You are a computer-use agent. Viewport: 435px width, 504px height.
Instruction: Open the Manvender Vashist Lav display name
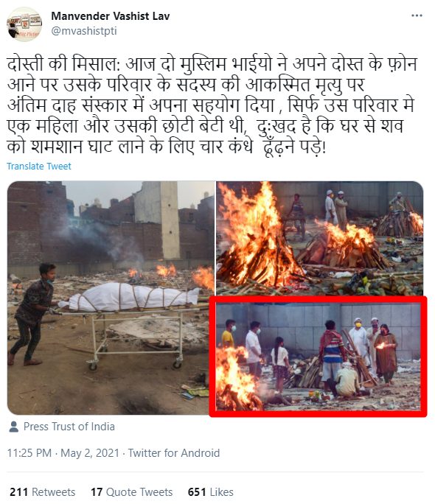(111, 16)
